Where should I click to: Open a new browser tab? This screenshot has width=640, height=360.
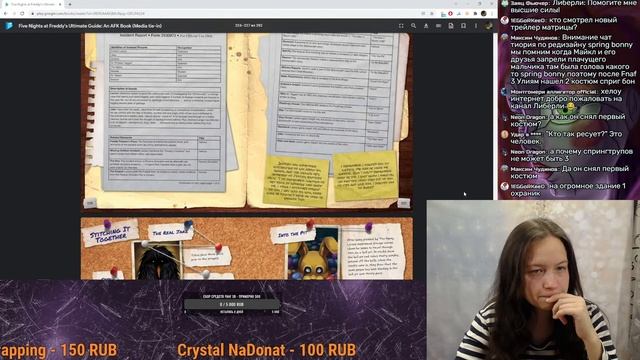point(70,4)
